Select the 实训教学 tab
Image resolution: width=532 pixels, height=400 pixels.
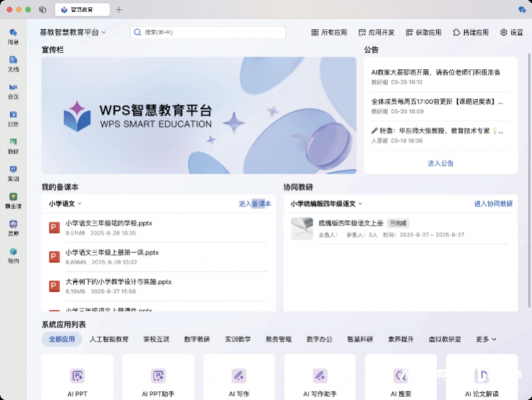pos(238,339)
